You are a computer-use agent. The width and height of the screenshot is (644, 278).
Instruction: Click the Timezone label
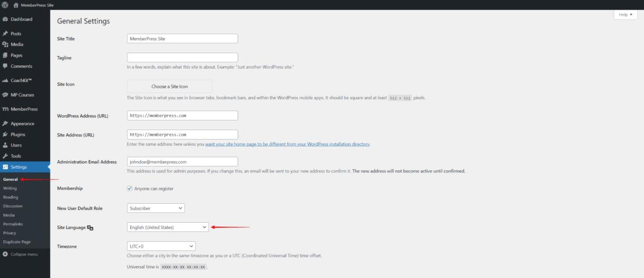[x=67, y=246]
